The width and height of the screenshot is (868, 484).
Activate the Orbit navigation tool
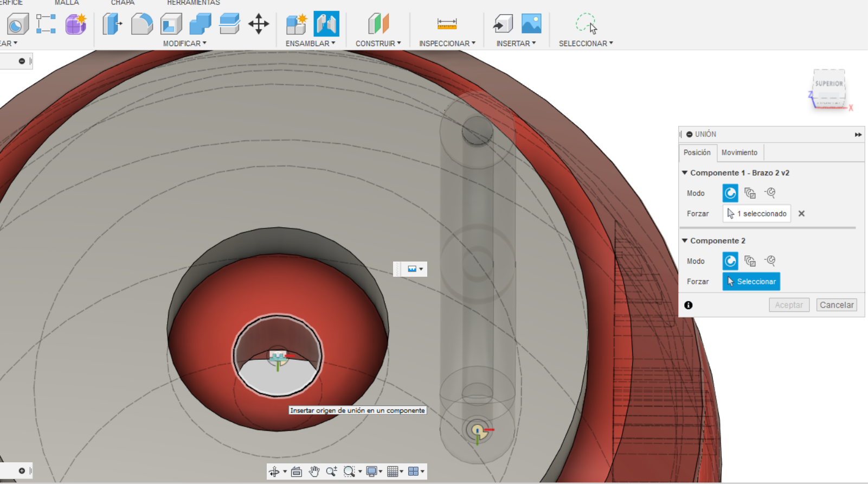point(274,472)
